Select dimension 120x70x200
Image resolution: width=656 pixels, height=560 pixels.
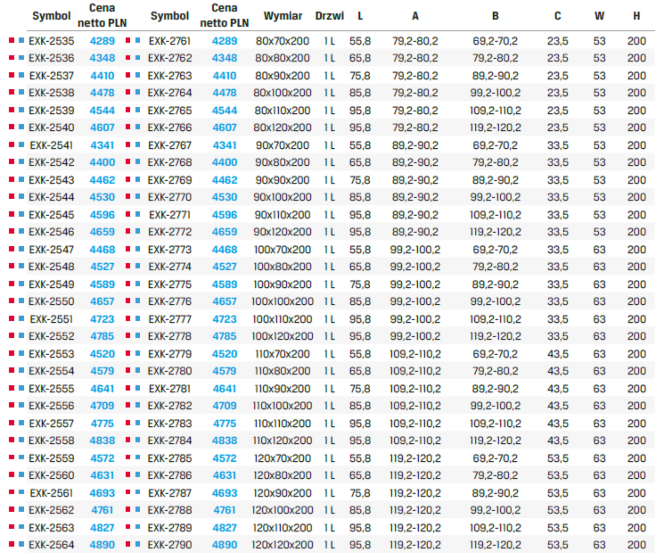click(x=282, y=458)
